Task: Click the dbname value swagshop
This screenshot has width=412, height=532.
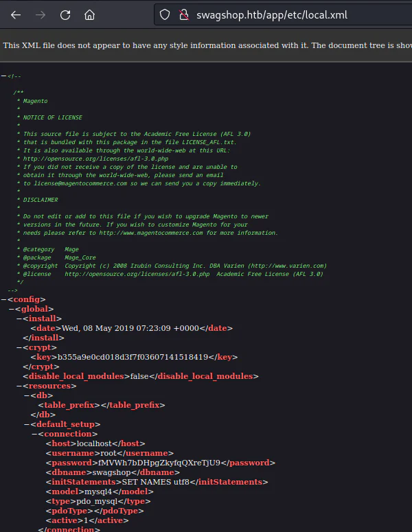Action: [112, 472]
